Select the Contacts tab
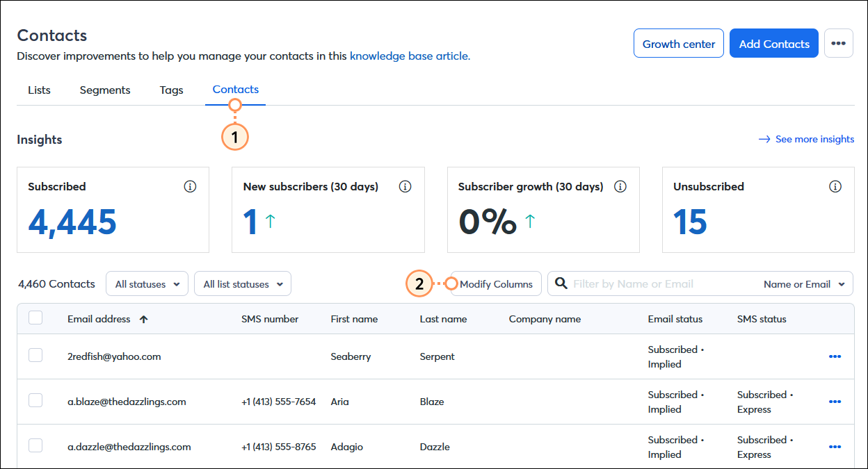Screen dimensions: 868x469 point(236,89)
